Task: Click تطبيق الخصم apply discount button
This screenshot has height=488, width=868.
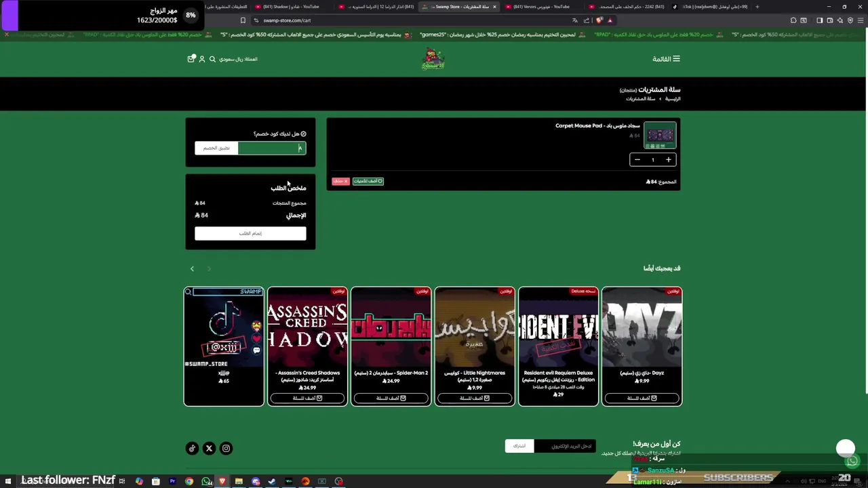Action: (216, 148)
